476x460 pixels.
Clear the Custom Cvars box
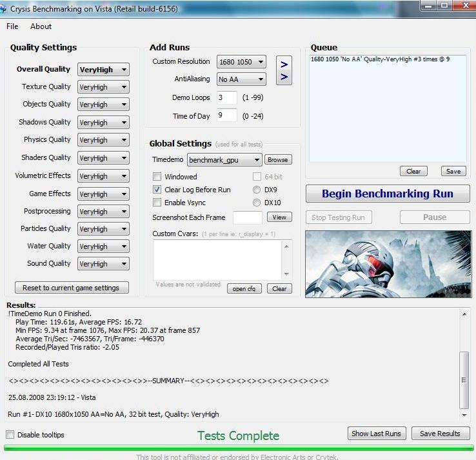point(279,288)
